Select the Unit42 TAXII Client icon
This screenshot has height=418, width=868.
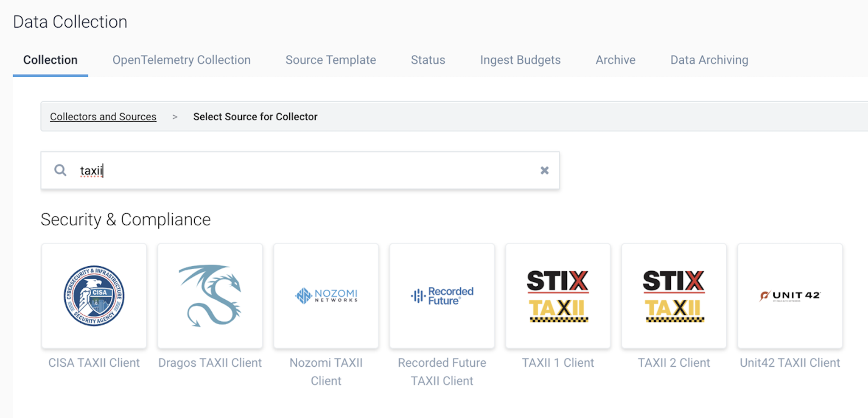tap(790, 295)
